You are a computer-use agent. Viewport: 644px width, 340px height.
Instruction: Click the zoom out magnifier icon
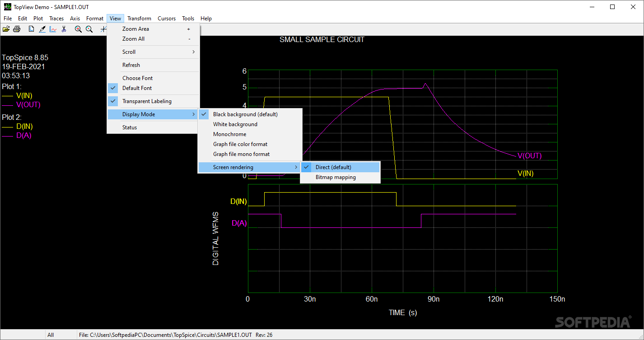[x=89, y=29]
